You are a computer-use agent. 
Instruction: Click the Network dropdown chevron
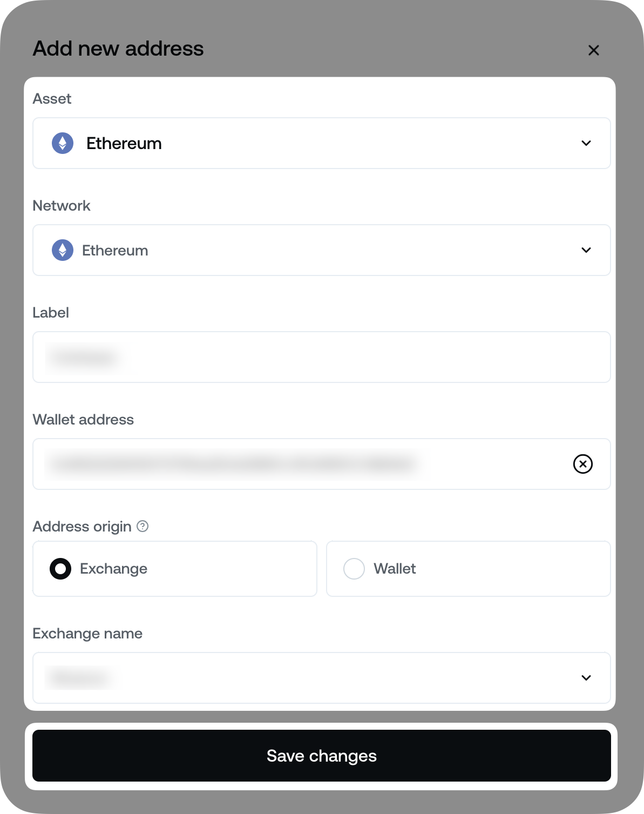(586, 250)
